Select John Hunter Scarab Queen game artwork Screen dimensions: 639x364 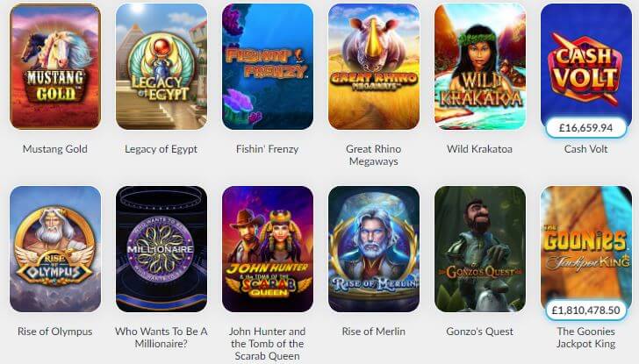268,249
